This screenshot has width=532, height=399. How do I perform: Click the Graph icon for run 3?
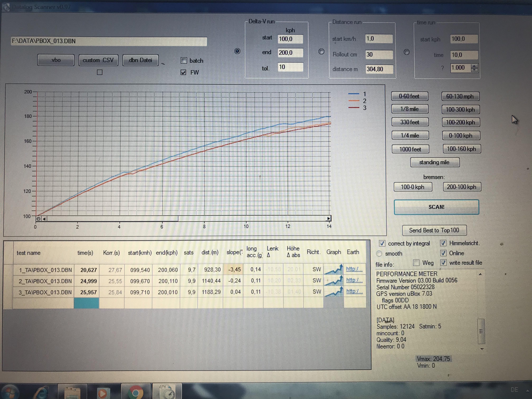[x=334, y=292]
